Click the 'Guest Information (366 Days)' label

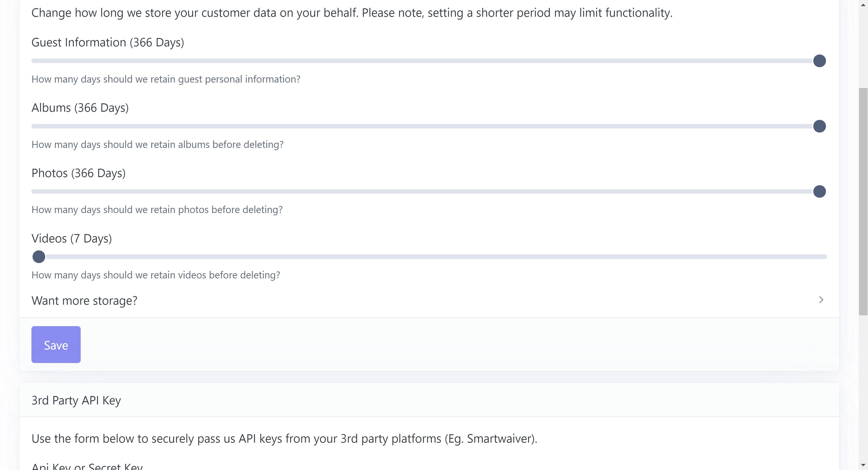coord(108,43)
